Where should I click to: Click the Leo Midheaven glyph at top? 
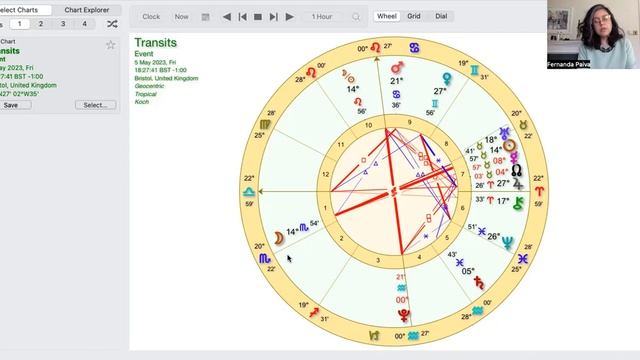(376, 48)
